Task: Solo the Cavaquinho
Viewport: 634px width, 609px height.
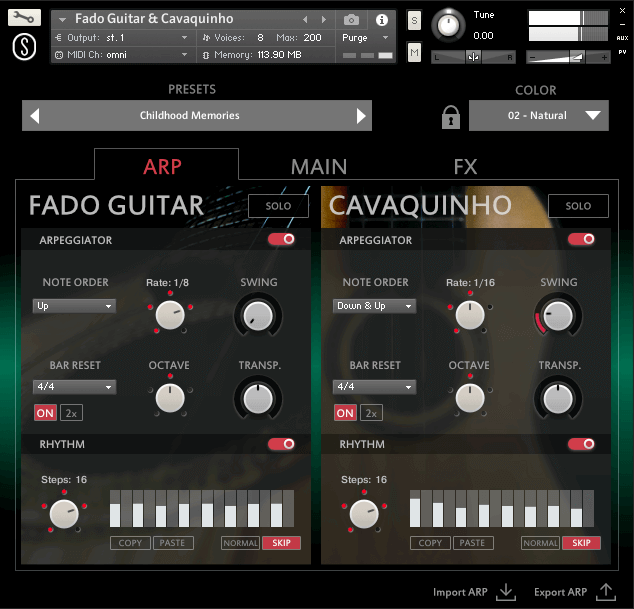Action: coord(578,206)
